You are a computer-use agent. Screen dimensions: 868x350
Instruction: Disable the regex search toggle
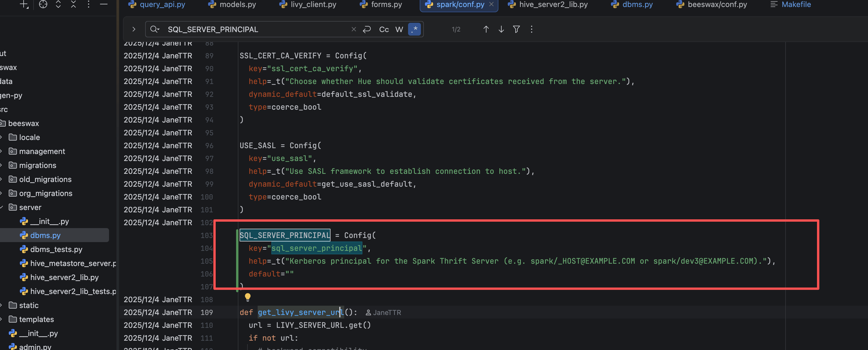click(x=414, y=29)
